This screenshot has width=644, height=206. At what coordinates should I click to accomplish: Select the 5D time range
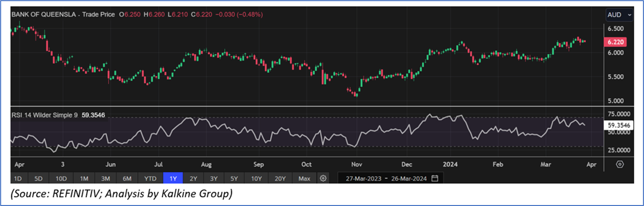coord(38,178)
